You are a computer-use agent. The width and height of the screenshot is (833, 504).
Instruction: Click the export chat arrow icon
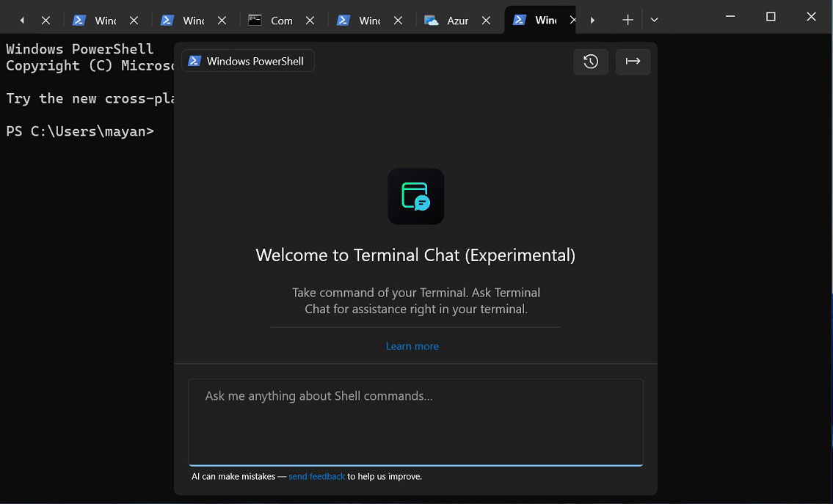(633, 62)
